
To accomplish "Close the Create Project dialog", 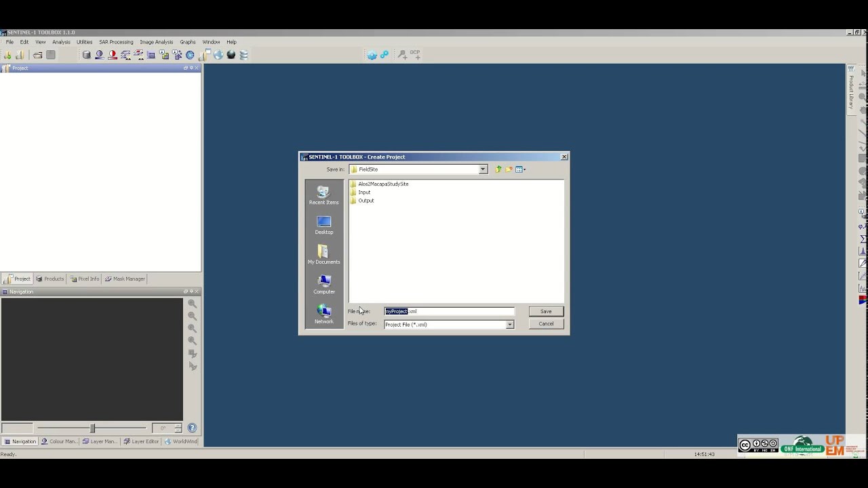I will (x=564, y=157).
